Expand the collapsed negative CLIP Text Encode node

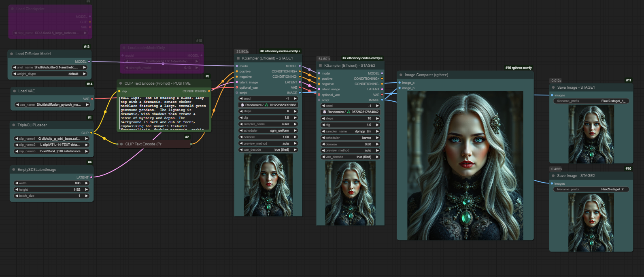click(121, 144)
